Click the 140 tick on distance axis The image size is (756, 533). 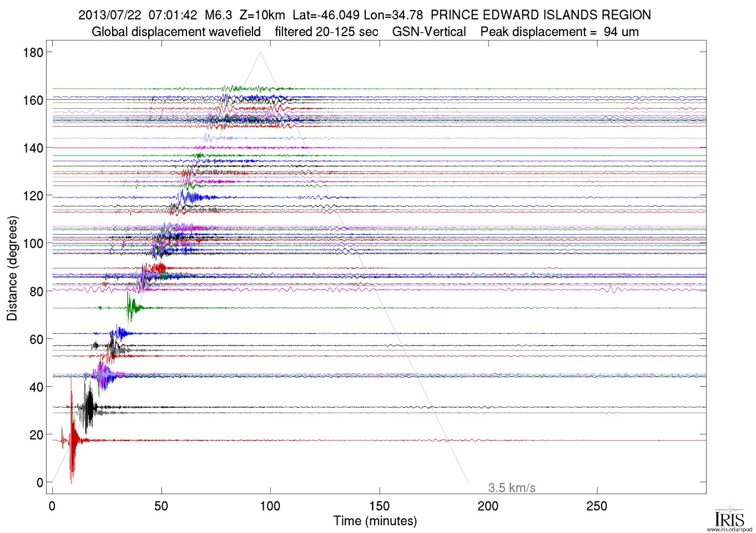click(33, 148)
